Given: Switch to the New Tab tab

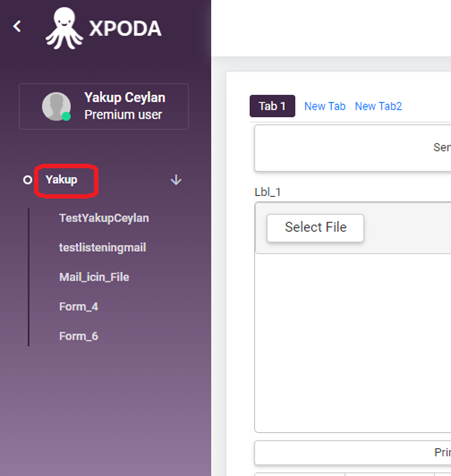Looking at the screenshot, I should tap(325, 106).
